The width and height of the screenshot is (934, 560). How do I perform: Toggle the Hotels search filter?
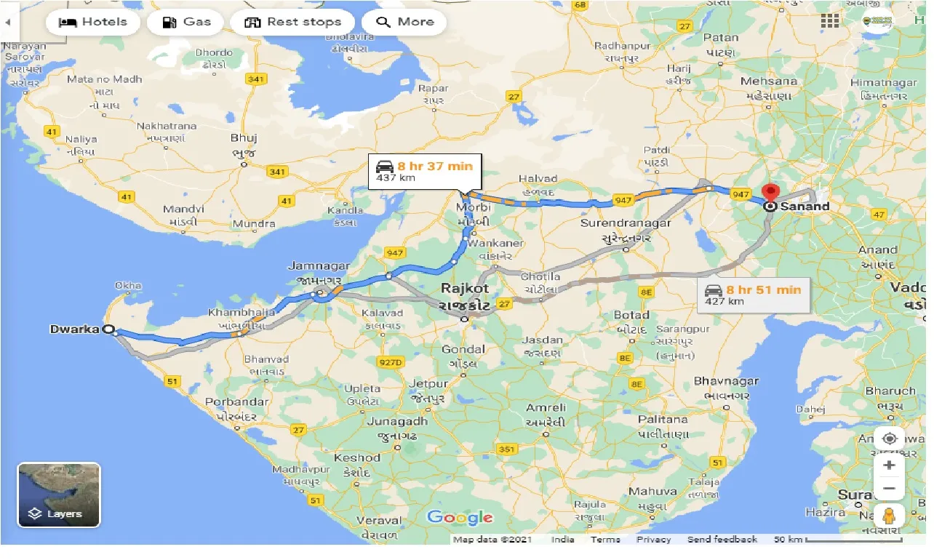92,22
